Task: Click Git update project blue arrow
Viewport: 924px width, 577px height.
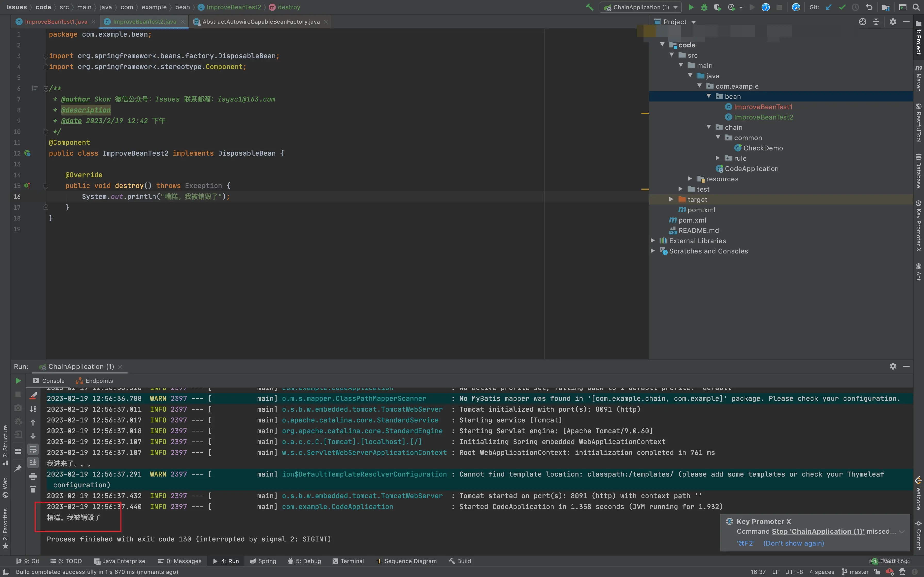Action: click(828, 7)
